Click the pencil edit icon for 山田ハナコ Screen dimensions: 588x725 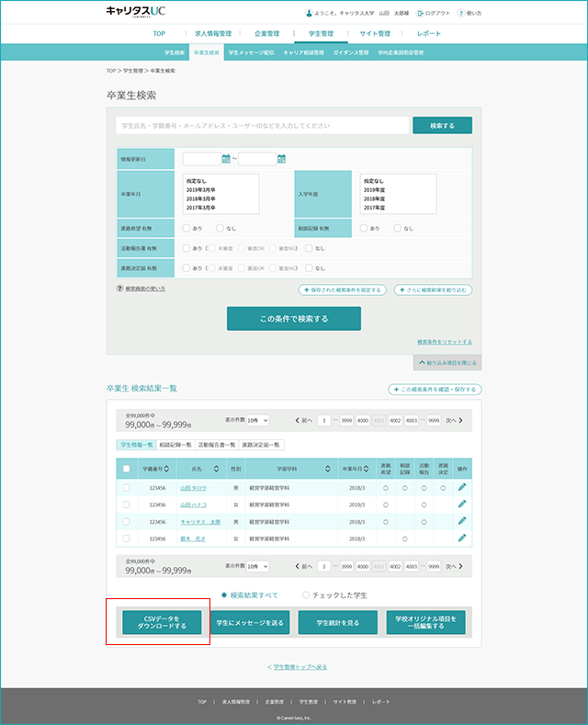click(462, 504)
